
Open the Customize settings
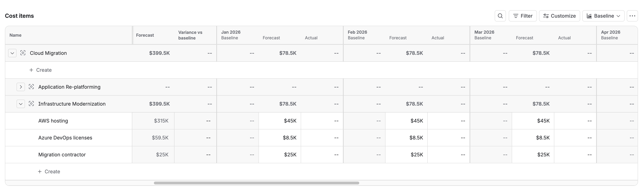click(559, 16)
